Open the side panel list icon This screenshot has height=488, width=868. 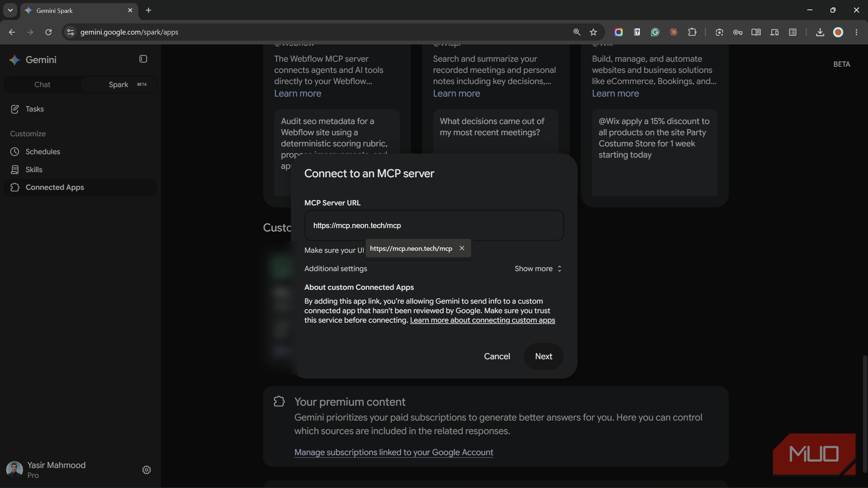[792, 32]
